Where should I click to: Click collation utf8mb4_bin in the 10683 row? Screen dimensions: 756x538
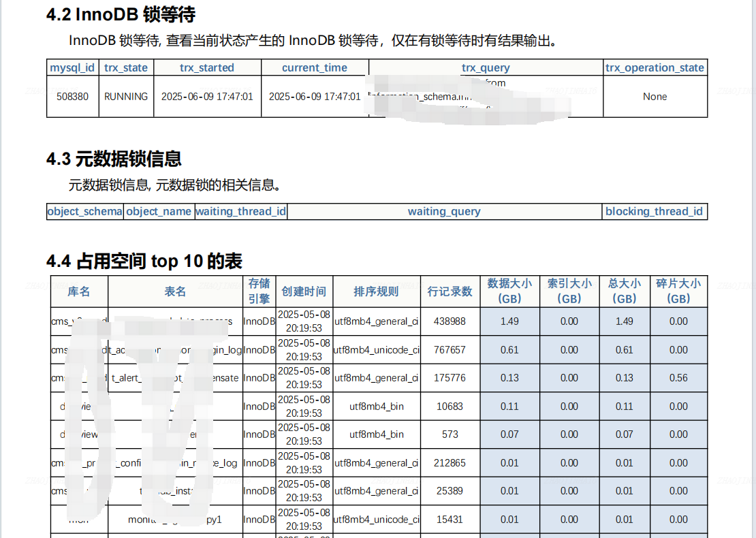pyautogui.click(x=376, y=407)
